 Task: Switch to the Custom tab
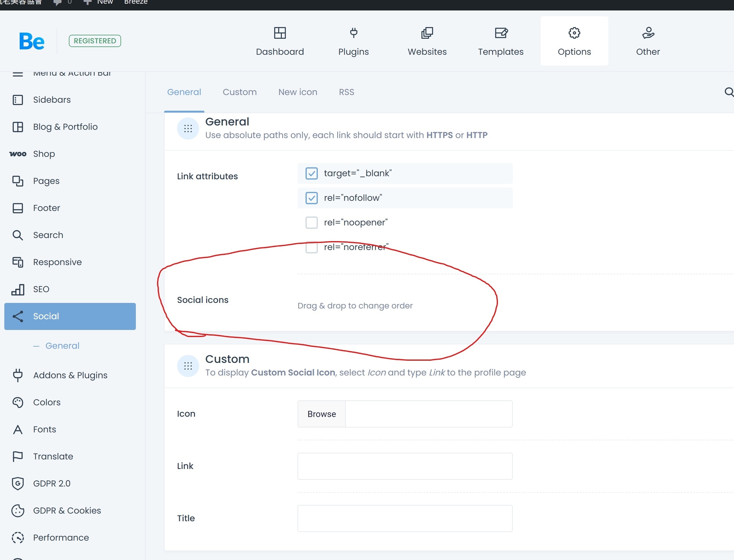(239, 92)
